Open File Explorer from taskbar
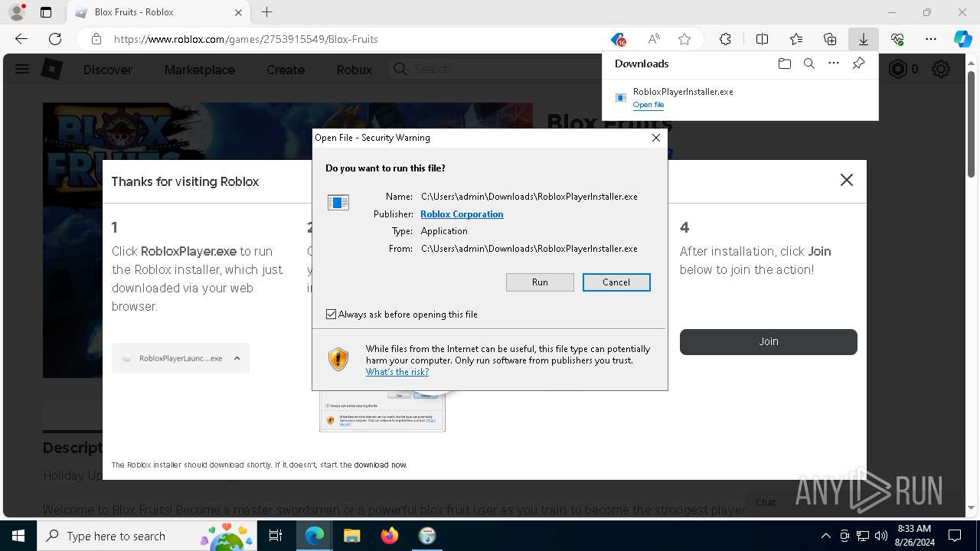980x551 pixels. (351, 536)
